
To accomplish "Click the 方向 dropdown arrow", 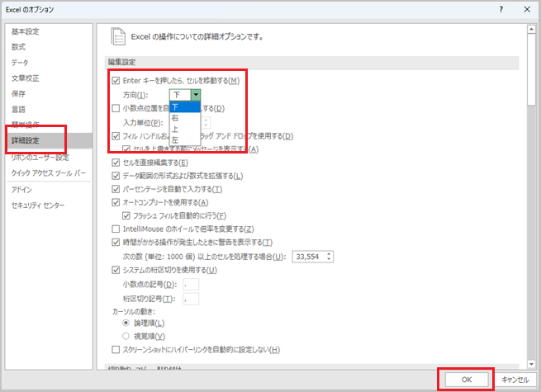I will (196, 94).
